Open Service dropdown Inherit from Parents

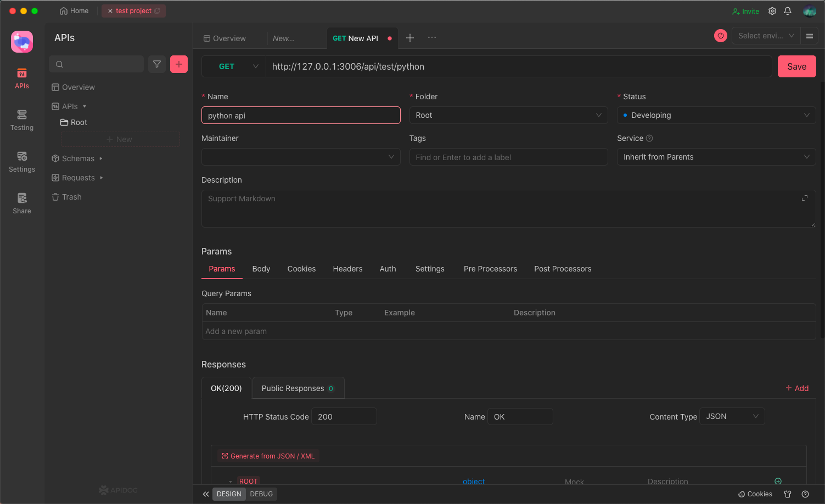[716, 157]
